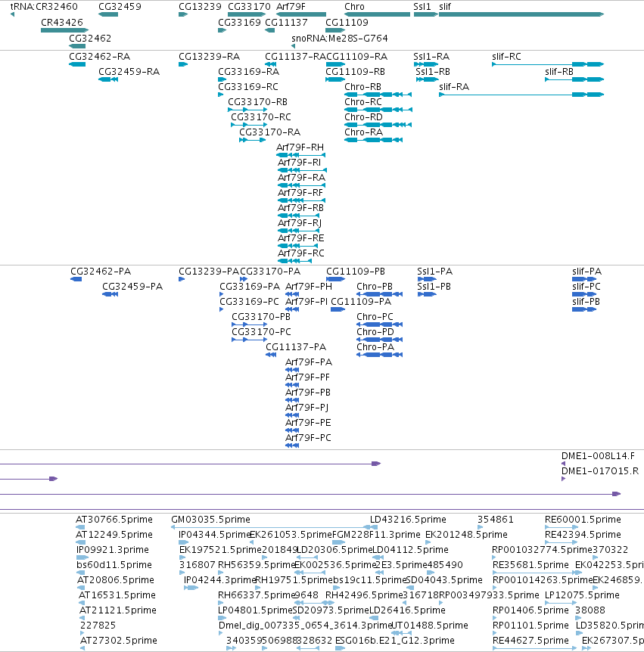
Task: Click the Arf79F-PC protein label
Action: (308, 438)
